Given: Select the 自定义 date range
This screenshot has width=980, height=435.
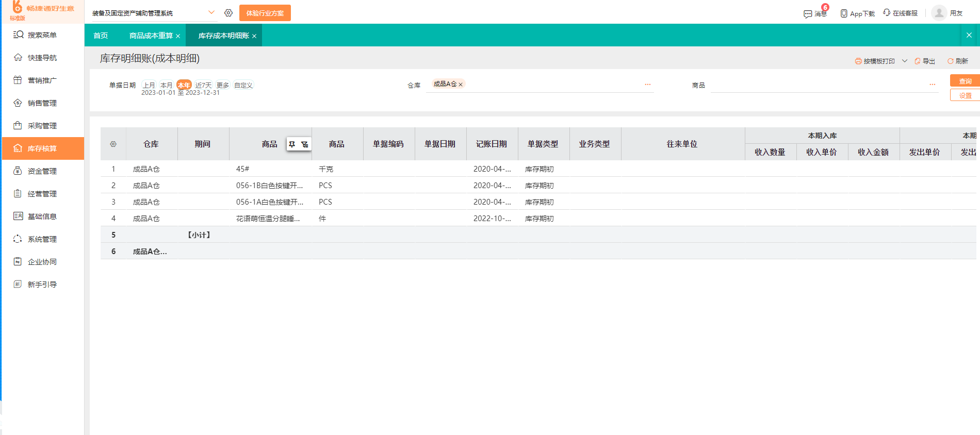Looking at the screenshot, I should point(243,85).
